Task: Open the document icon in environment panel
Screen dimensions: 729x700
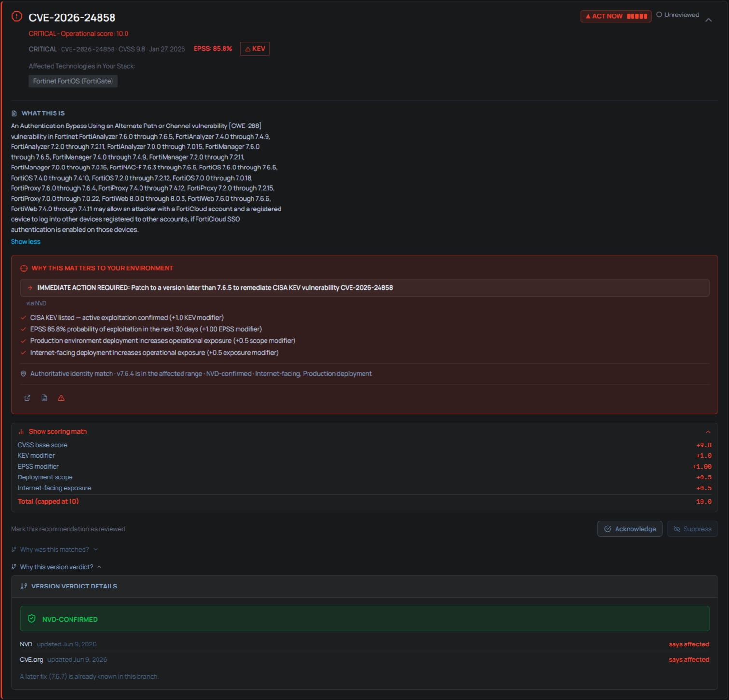Action: pyautogui.click(x=44, y=398)
